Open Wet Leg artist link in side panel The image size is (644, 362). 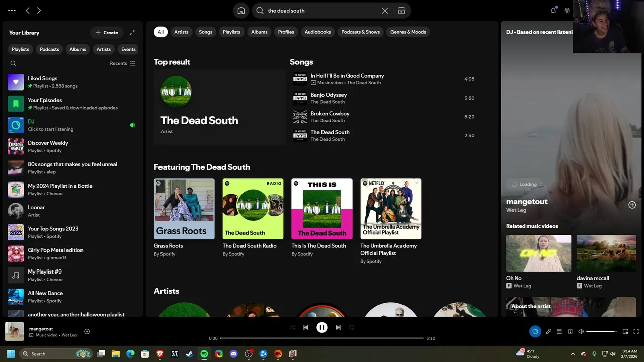pos(516,210)
